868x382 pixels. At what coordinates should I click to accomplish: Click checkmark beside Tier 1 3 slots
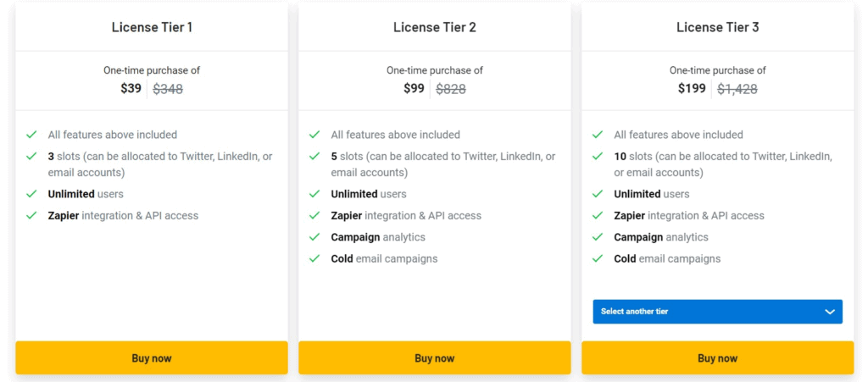31,157
